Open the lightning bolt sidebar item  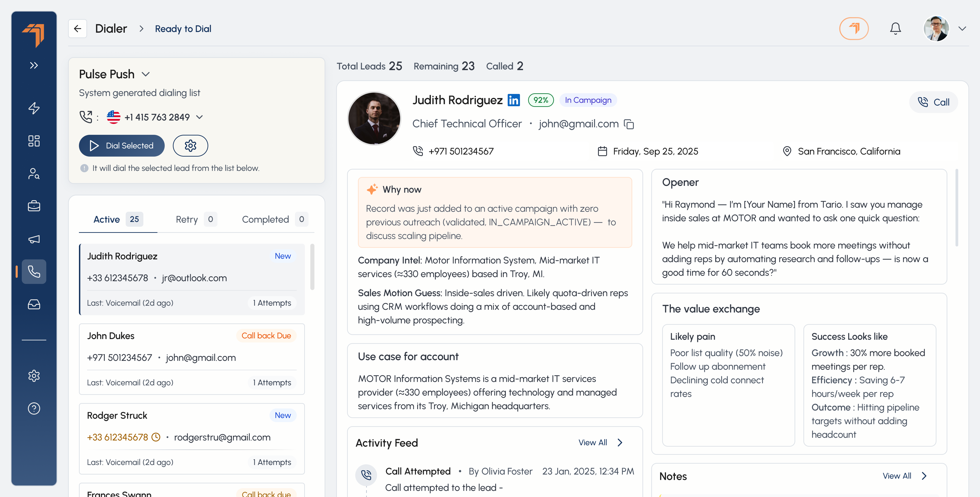click(34, 108)
